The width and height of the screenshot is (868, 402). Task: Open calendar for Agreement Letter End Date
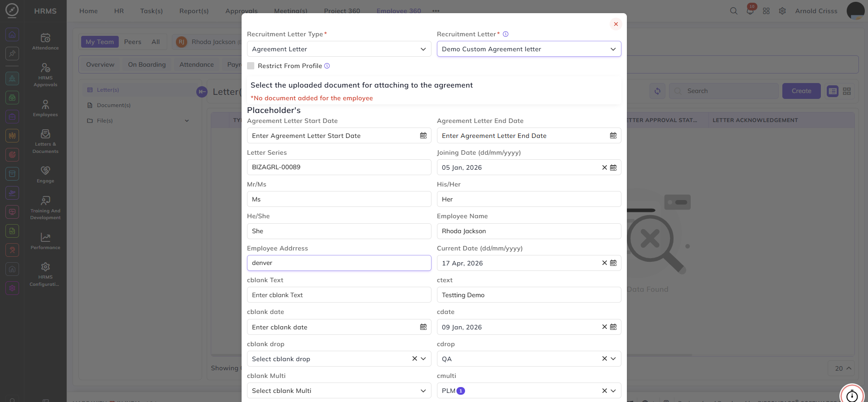(613, 136)
